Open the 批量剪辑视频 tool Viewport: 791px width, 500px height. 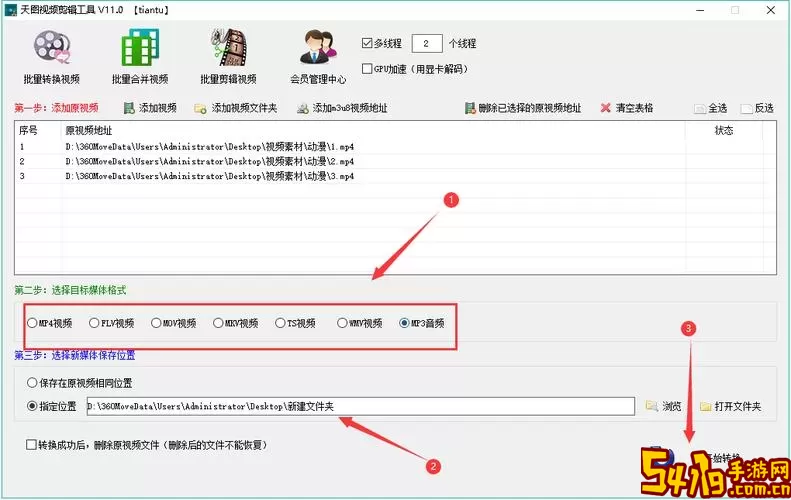pyautogui.click(x=228, y=57)
